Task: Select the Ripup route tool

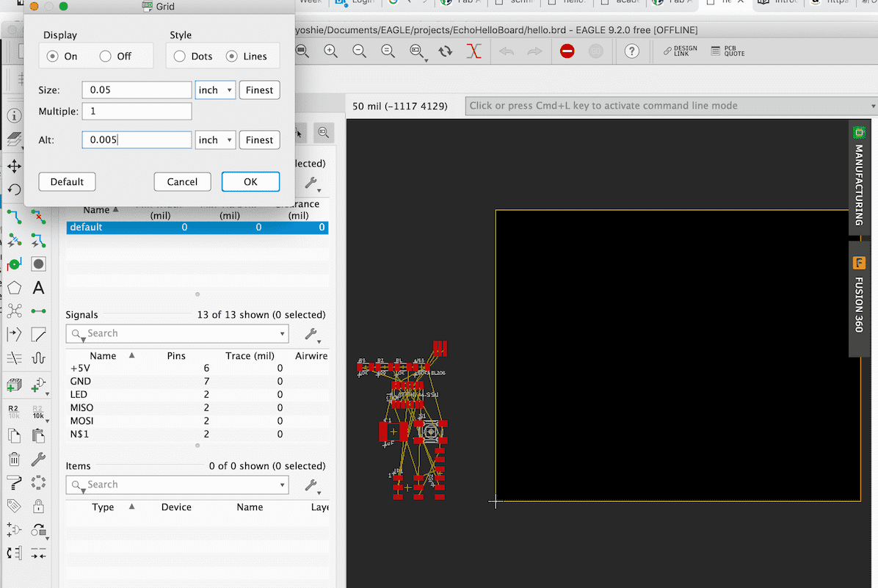Action: pos(38,217)
